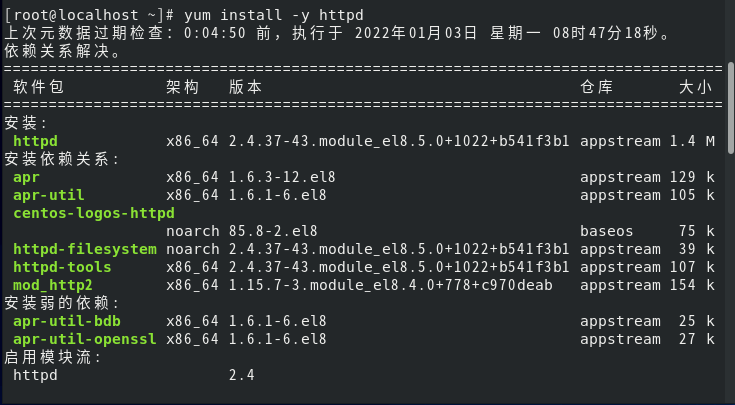Click the mod_http2 package name
The width and height of the screenshot is (735, 405).
click(x=53, y=285)
